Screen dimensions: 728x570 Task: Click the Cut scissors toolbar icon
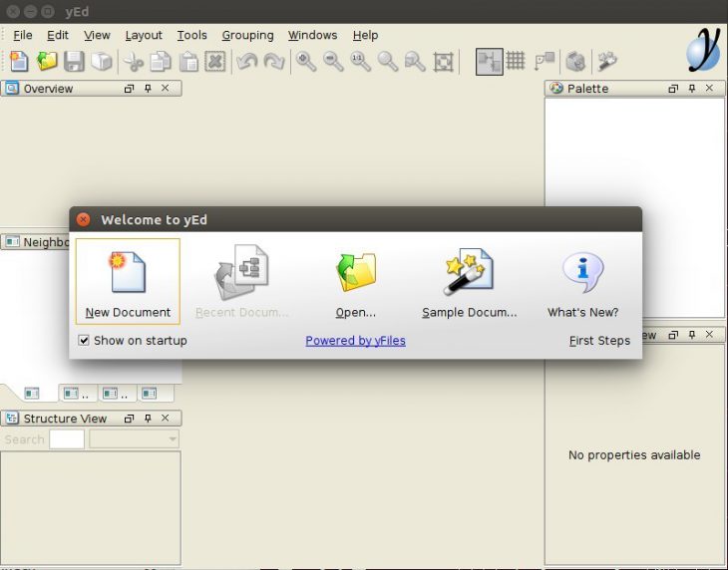[134, 61]
